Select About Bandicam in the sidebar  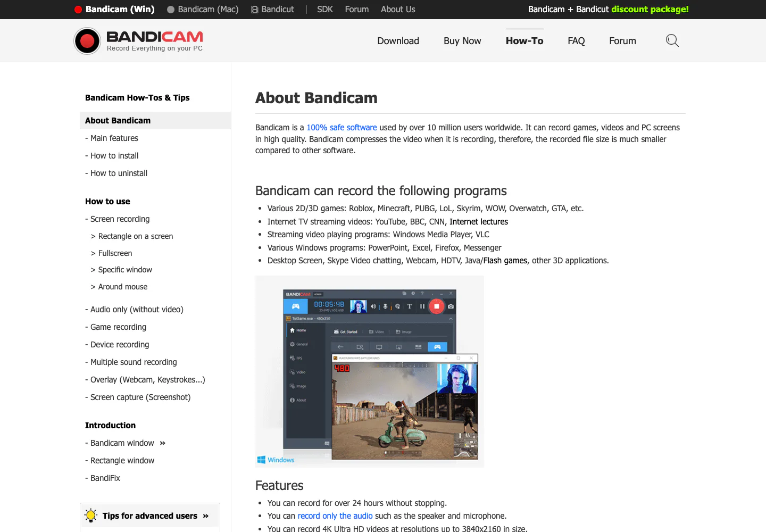tap(155, 120)
